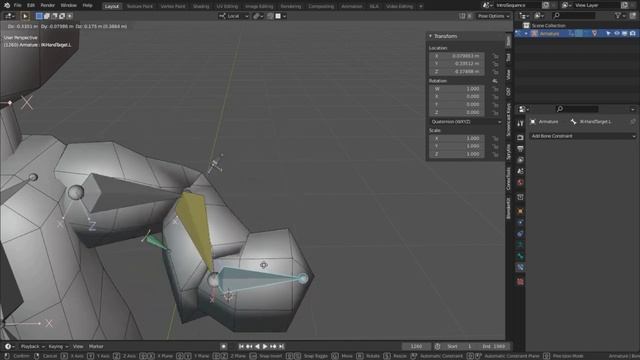Choose the invert selection mode icon
The height and width of the screenshot is (360, 640).
pos(62,16)
